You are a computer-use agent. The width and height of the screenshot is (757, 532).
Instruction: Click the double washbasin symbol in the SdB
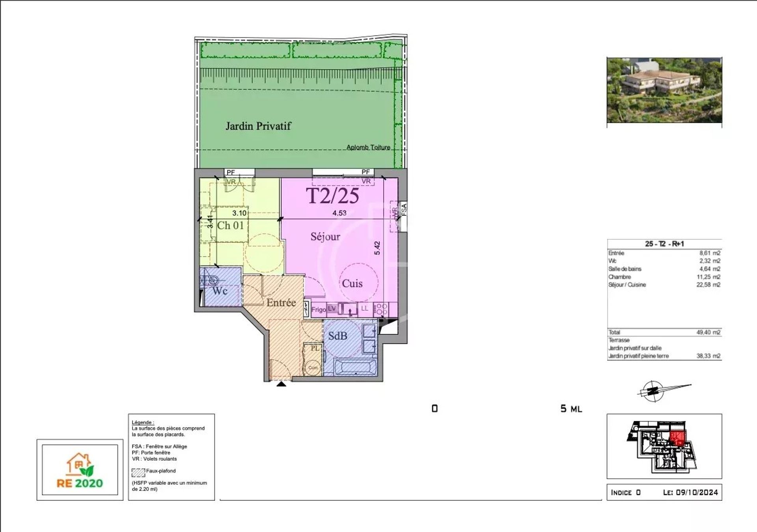click(369, 339)
